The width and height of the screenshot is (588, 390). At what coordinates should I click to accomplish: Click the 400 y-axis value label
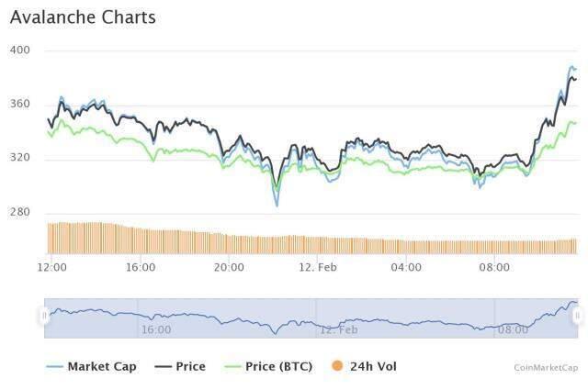pyautogui.click(x=20, y=50)
